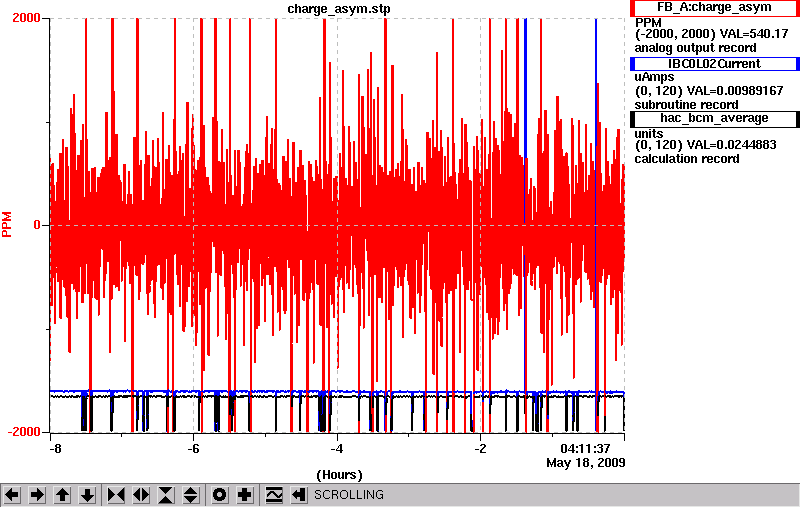Select the hac_bcm_average curve legend
800x507 pixels.
pos(714,118)
